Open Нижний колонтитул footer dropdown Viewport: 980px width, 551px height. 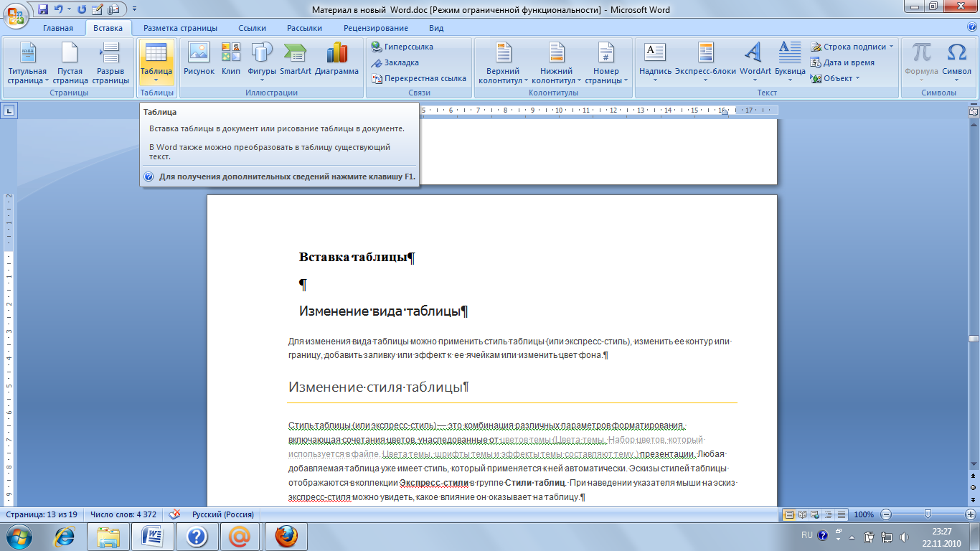(556, 63)
